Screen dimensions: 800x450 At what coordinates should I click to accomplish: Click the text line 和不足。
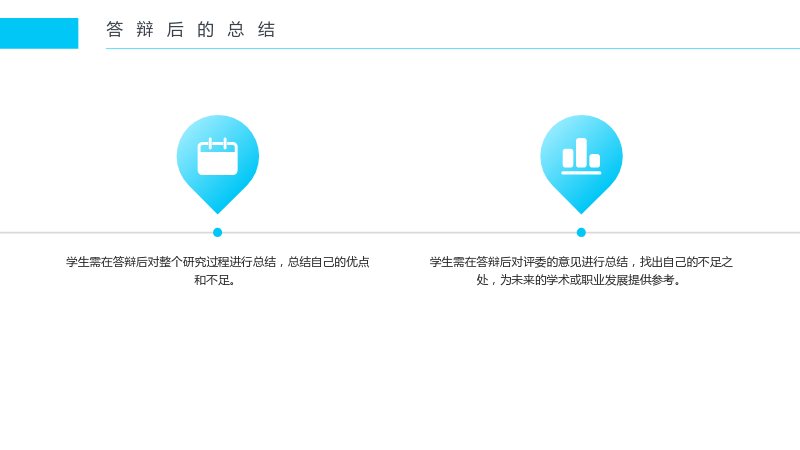pos(215,280)
